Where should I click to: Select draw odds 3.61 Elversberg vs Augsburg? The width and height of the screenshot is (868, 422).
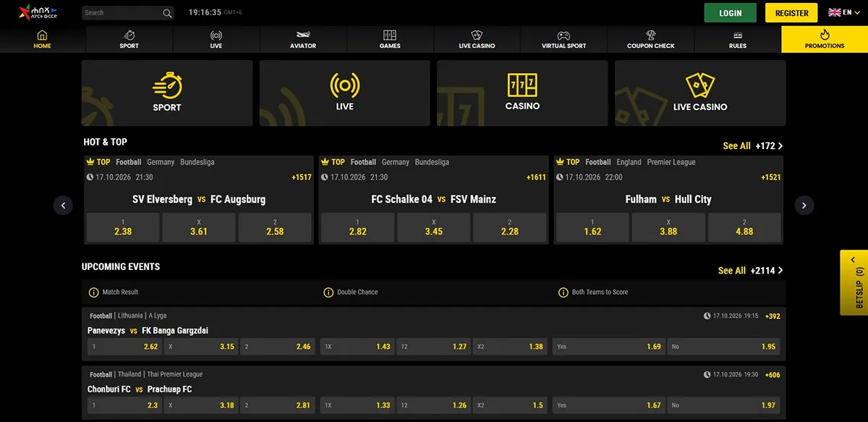(199, 227)
